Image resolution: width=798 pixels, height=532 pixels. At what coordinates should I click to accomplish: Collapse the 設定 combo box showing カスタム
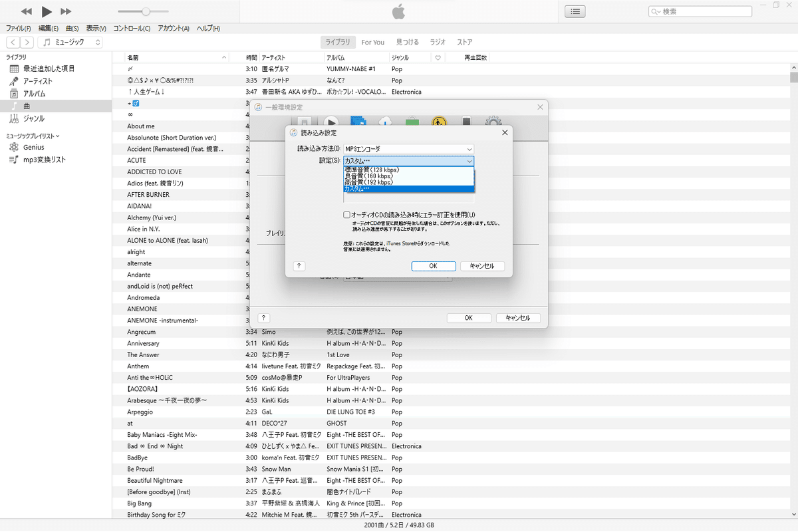tap(408, 161)
